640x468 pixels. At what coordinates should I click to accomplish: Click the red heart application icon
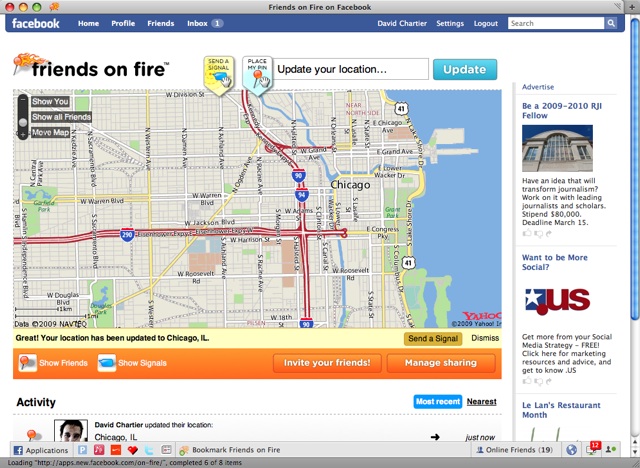coord(133,450)
